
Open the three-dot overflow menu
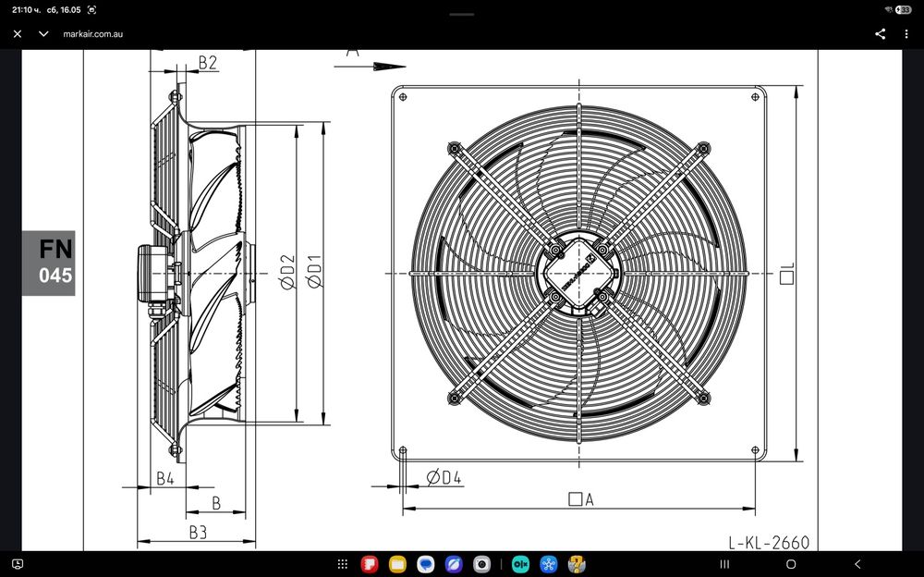coord(906,33)
